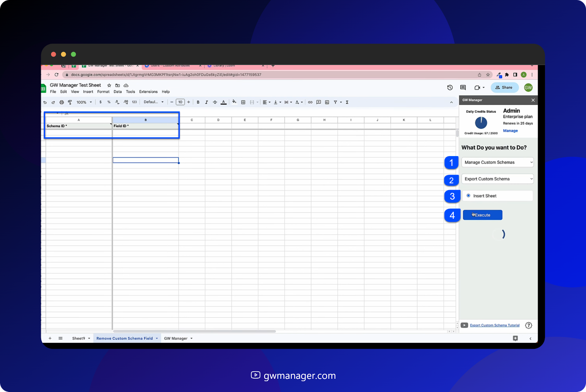This screenshot has width=586, height=392.
Task: Insert a comment from toolbar
Action: 319,102
